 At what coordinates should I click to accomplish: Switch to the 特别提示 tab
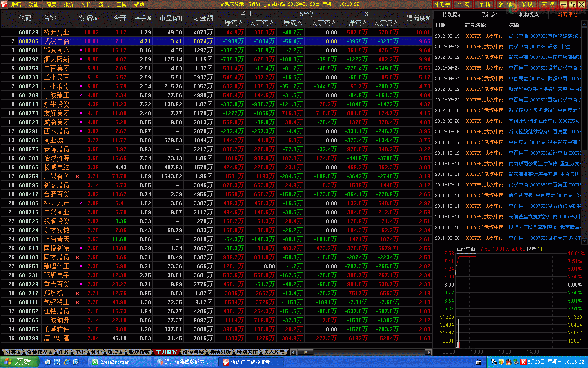(x=452, y=14)
